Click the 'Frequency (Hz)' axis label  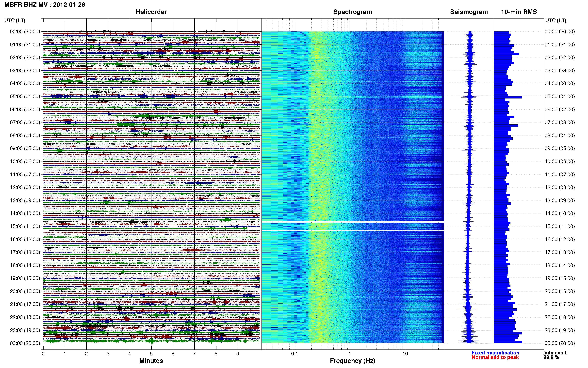(352, 361)
